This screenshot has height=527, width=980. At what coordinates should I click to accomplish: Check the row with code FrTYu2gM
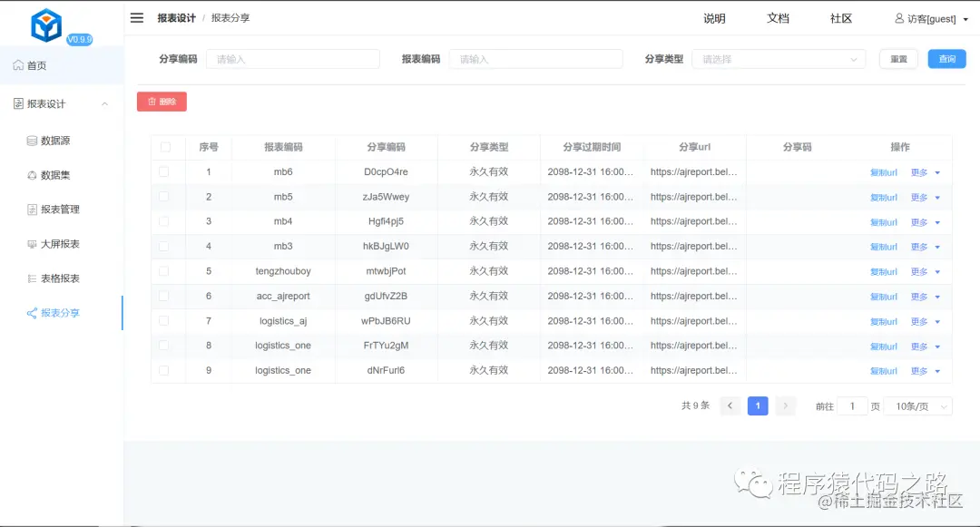tap(163, 346)
